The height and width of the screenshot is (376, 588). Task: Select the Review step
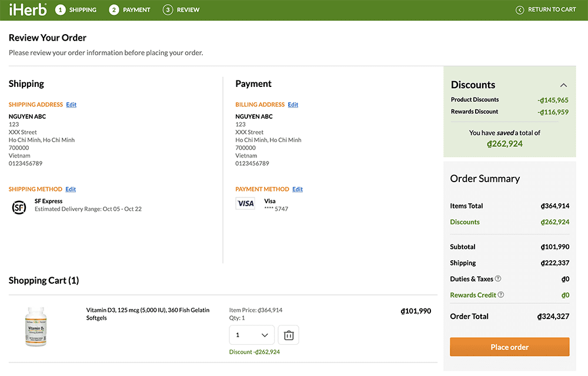tap(166, 9)
